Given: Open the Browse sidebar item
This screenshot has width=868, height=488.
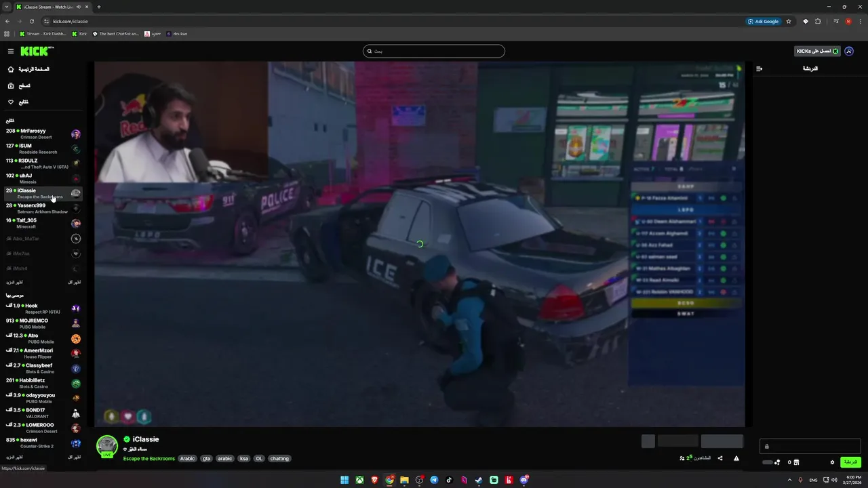Looking at the screenshot, I should tap(42, 85).
